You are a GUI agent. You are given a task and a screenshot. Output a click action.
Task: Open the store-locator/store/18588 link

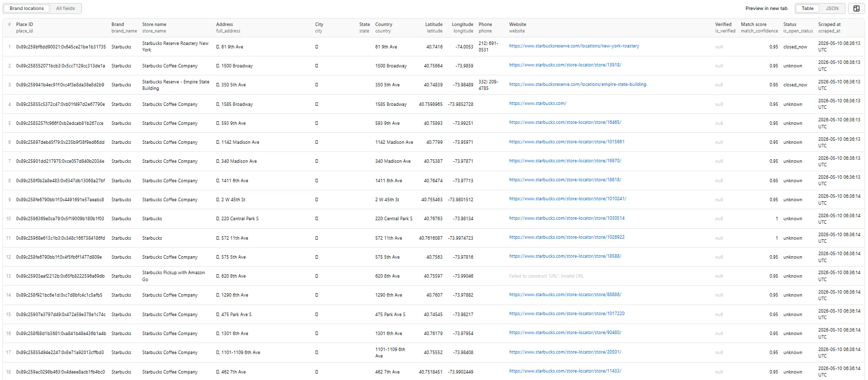pyautogui.click(x=565, y=256)
